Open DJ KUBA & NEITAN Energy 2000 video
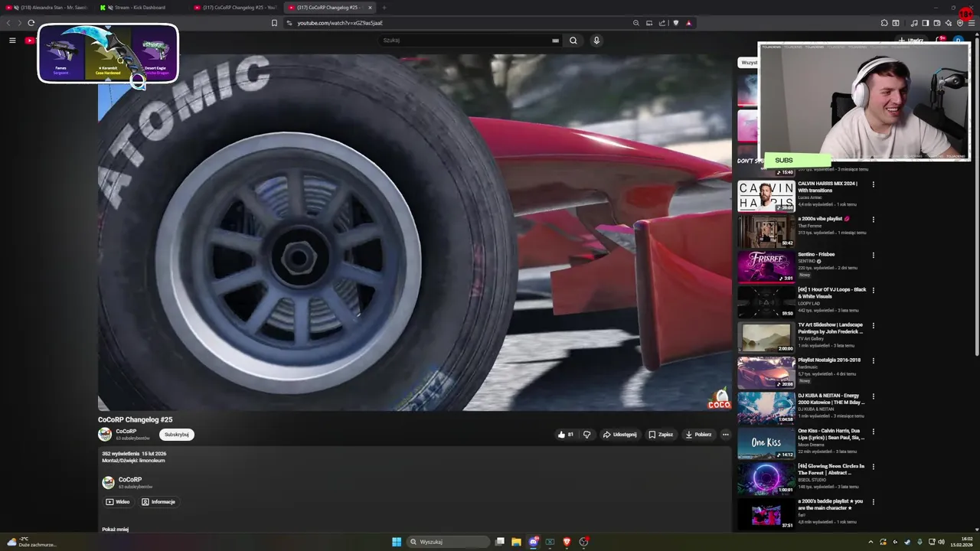 [766, 408]
